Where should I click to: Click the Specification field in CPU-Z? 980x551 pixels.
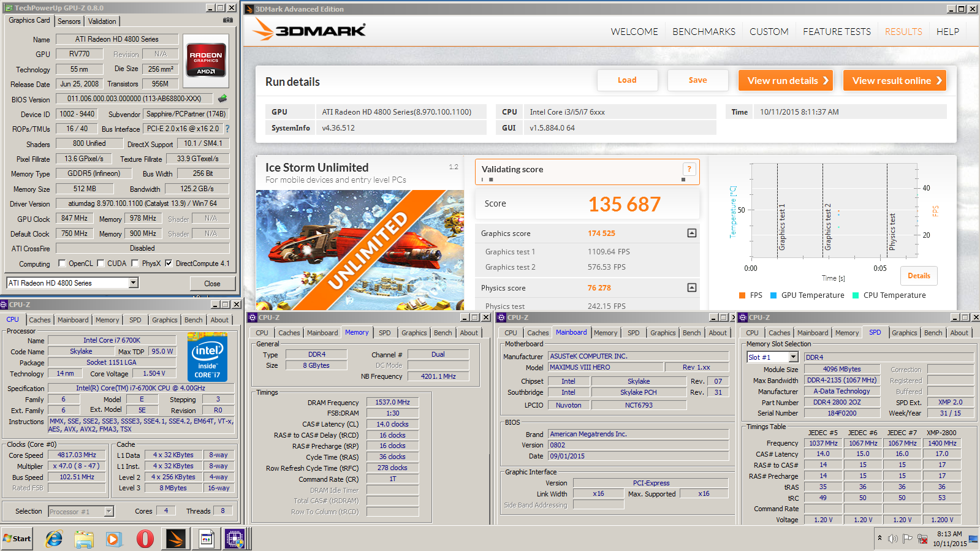click(x=140, y=388)
